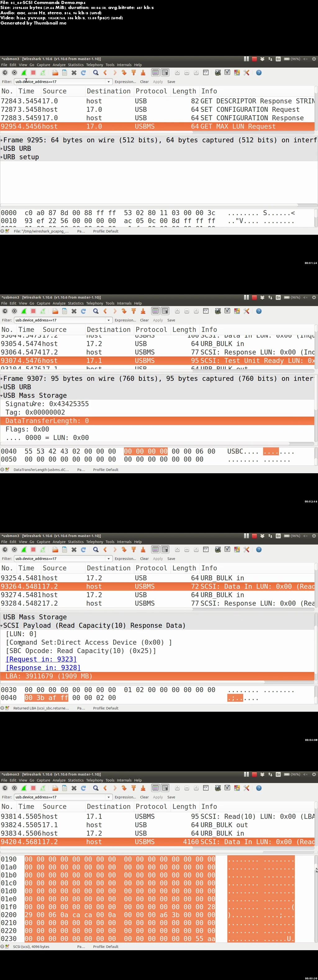In the packet 9295 window, open the filter history dropdown
This screenshot has width=318, height=980.
pyautogui.click(x=108, y=82)
